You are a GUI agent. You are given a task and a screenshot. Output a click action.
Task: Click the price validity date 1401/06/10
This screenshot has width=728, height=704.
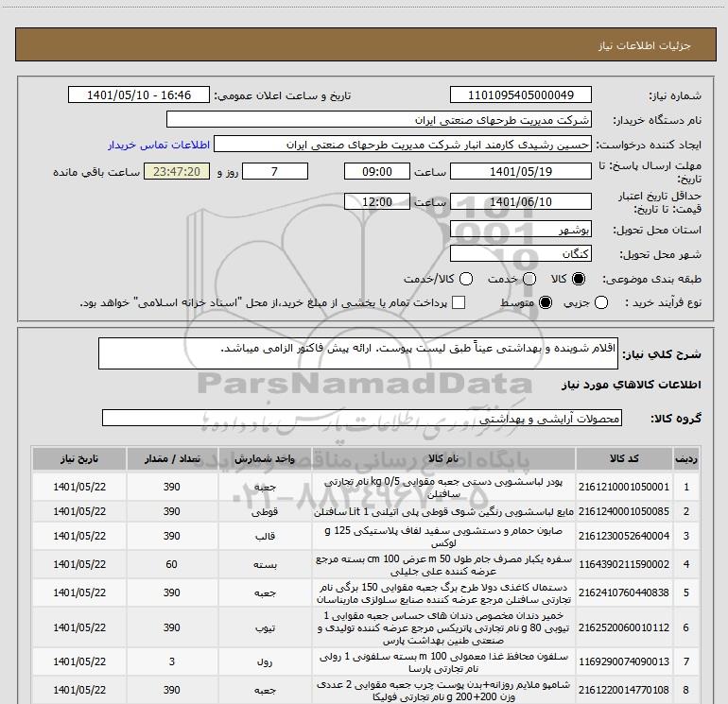pos(520,201)
